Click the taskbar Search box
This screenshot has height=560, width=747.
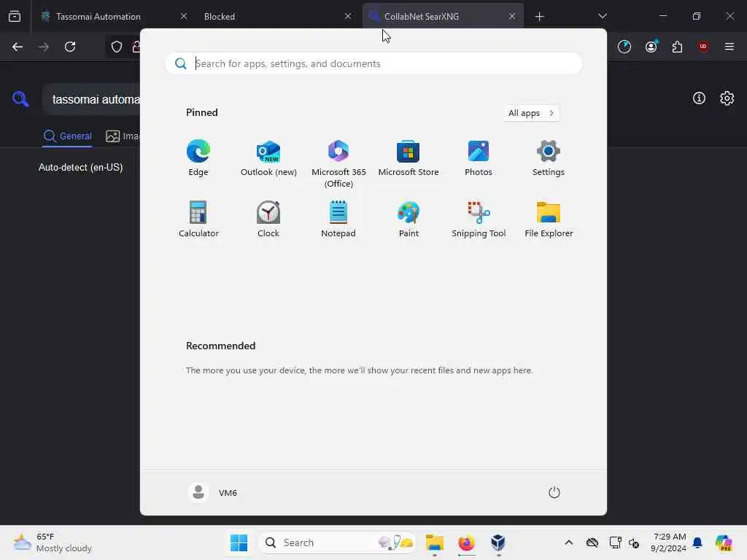point(337,542)
